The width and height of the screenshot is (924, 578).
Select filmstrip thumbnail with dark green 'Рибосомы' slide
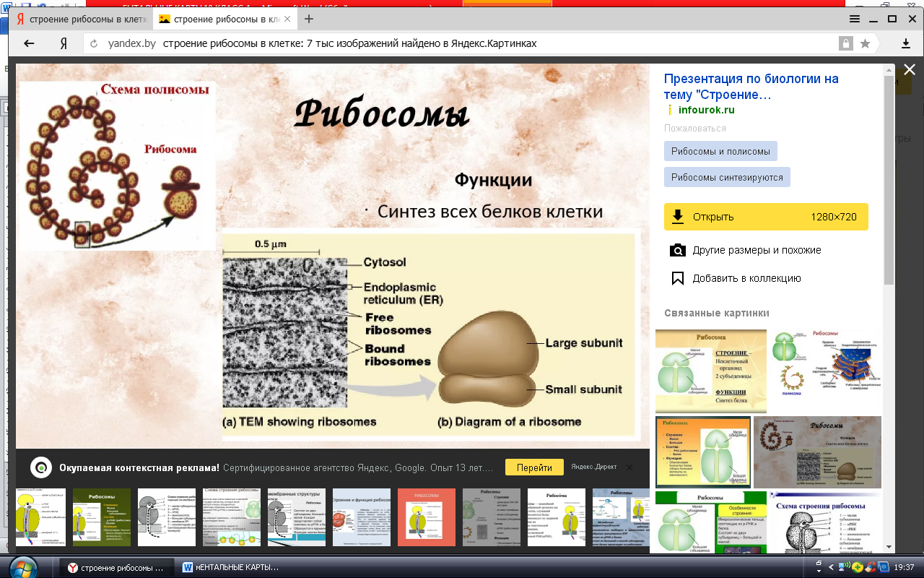102,517
